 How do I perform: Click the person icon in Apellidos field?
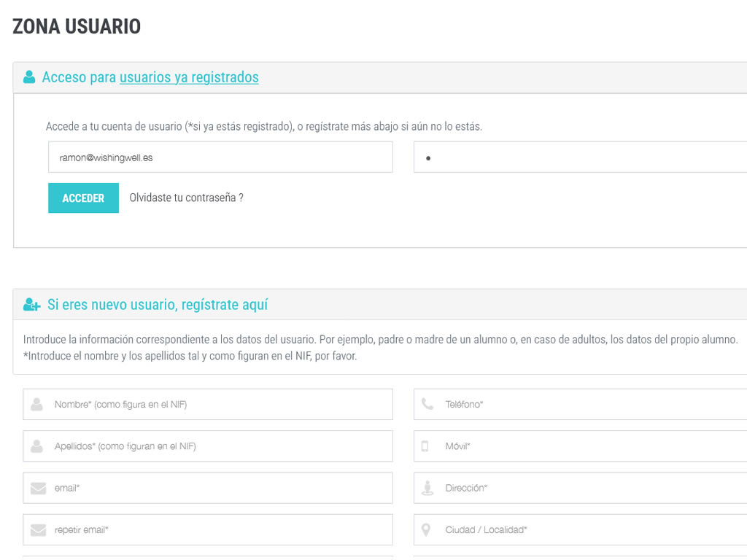coord(37,446)
